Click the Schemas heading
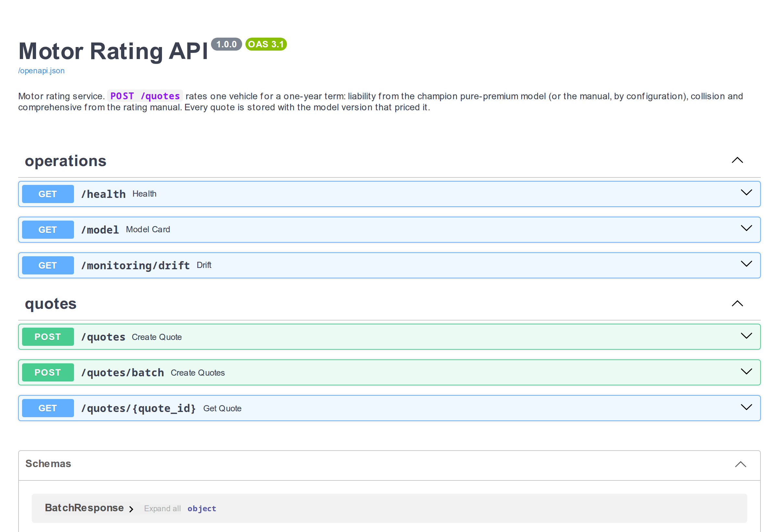The image size is (779, 532). [x=48, y=464]
